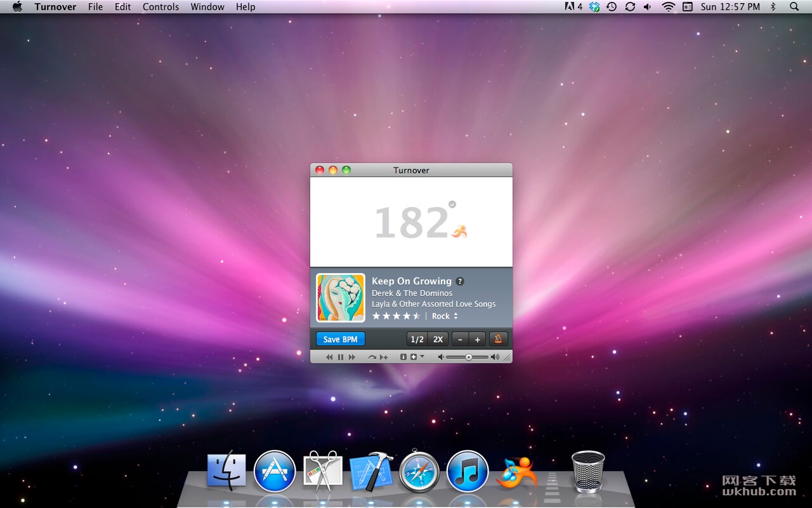Halve the tempo with 1/2 button
The height and width of the screenshot is (508, 812).
[417, 339]
